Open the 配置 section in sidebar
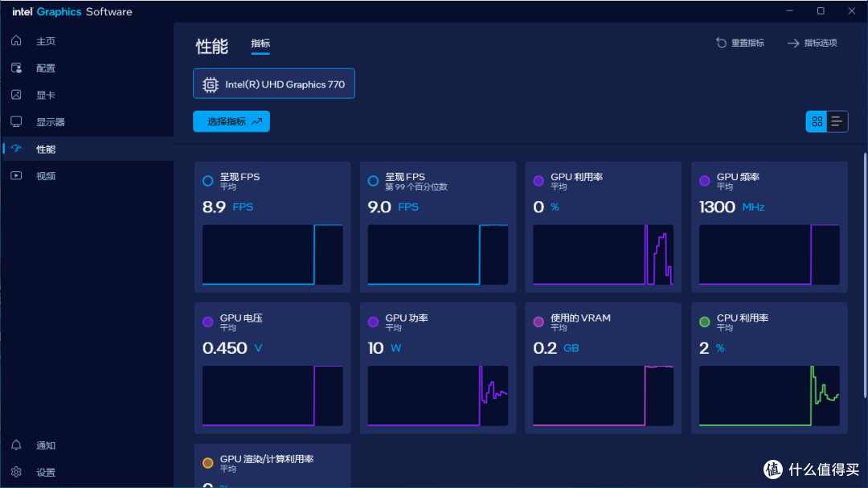Screen dimensions: 868x488 (46, 68)
